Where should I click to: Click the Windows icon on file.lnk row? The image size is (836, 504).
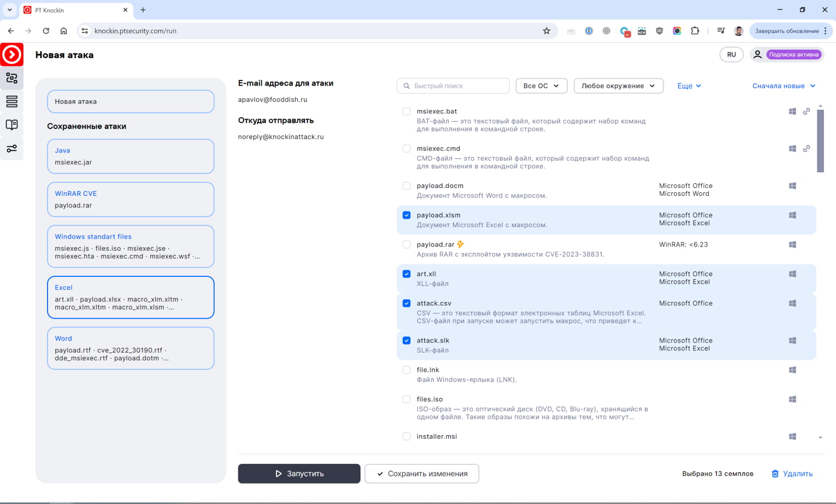(x=793, y=370)
